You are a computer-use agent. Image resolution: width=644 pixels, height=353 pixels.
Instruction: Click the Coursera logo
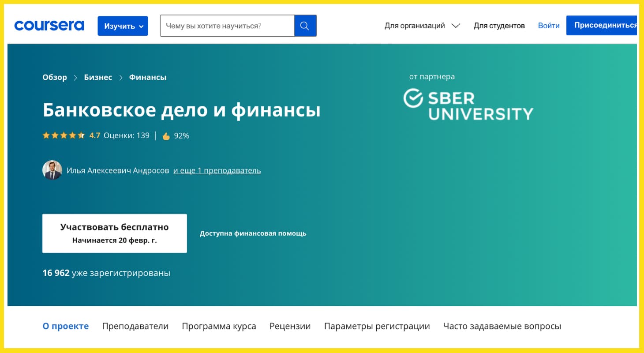(49, 26)
